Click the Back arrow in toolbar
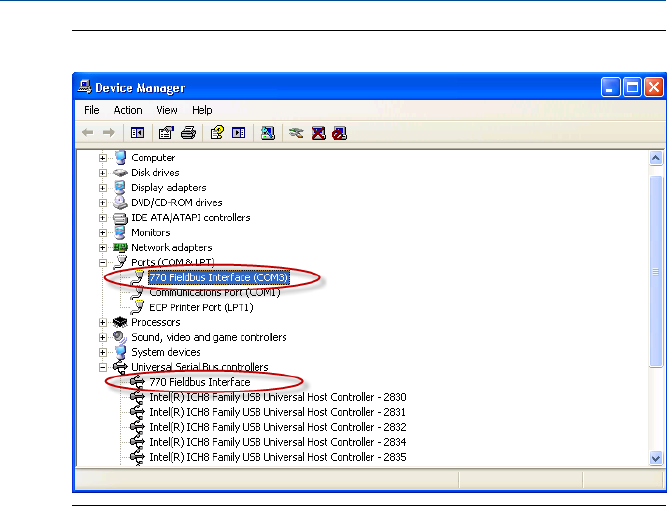Screen dimensions: 667x506 click(88, 132)
